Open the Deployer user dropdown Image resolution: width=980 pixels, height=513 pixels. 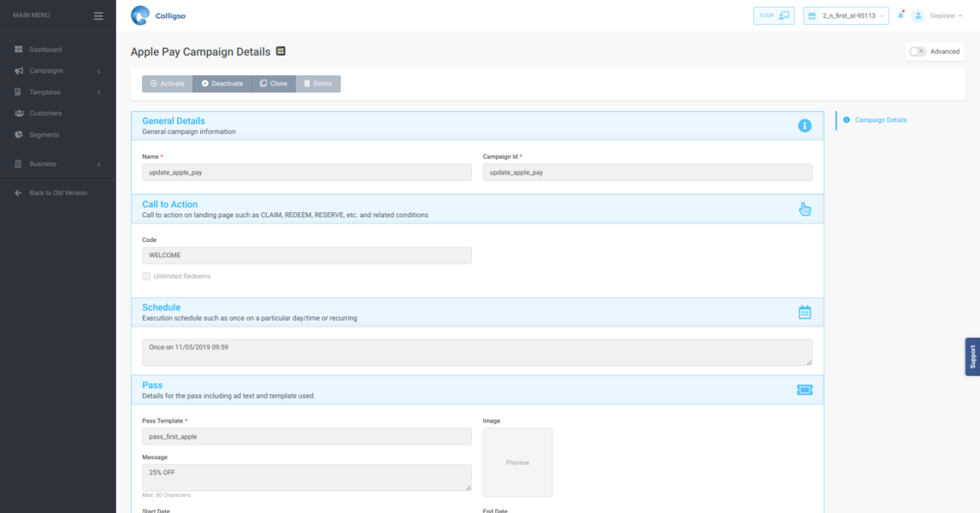(946, 15)
